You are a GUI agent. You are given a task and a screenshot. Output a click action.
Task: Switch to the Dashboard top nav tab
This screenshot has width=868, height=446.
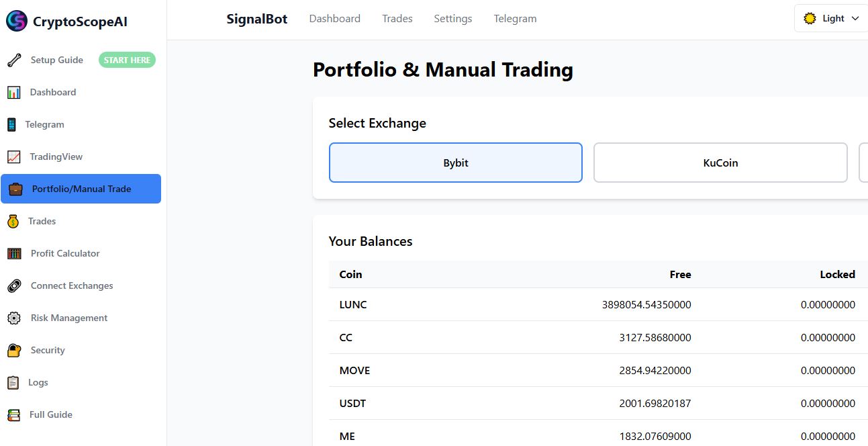pos(334,18)
